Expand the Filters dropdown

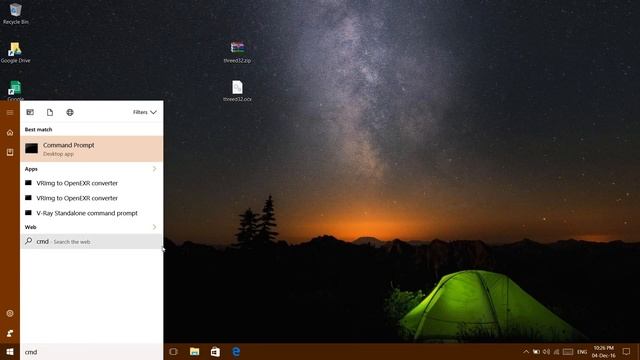pos(144,112)
